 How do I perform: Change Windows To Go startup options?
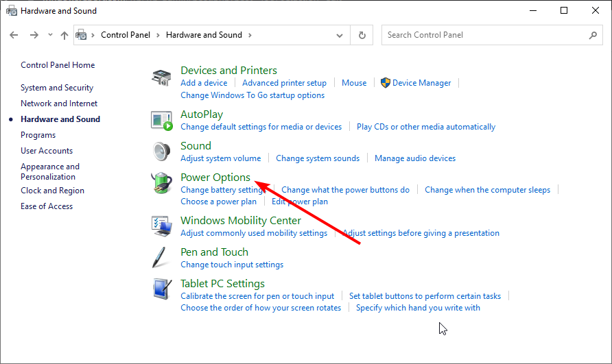point(252,95)
